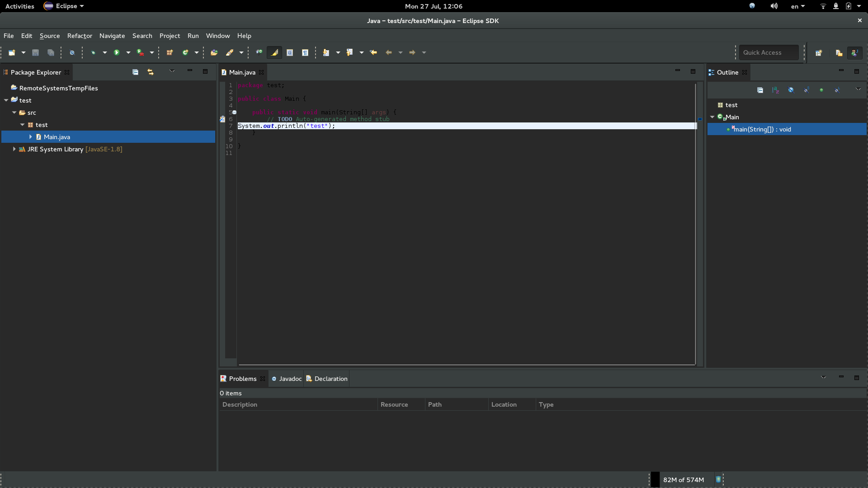Open the Project menu
868x488 pixels.
coord(170,36)
